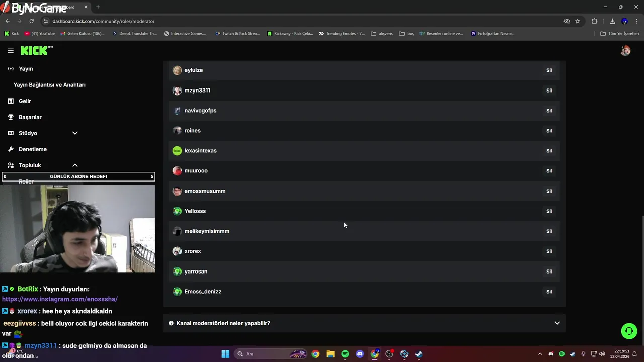The height and width of the screenshot is (362, 644).
Task: Click Sil for Yellosss
Action: (549, 211)
